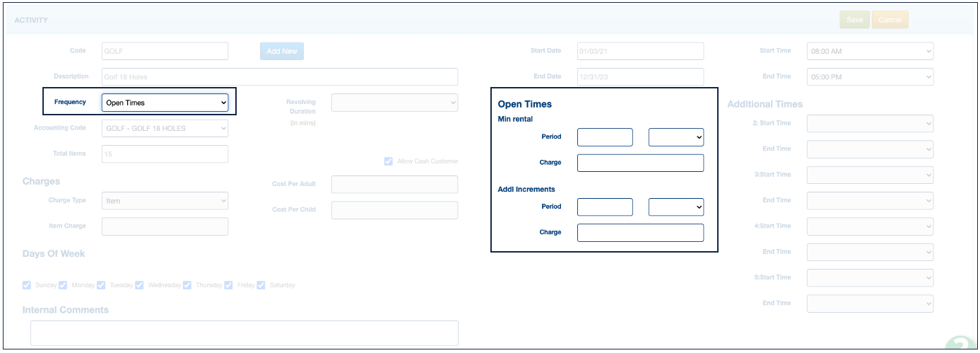Expand the Min rental Period unit dropdown
This screenshot has width=980, height=353.
click(x=675, y=137)
